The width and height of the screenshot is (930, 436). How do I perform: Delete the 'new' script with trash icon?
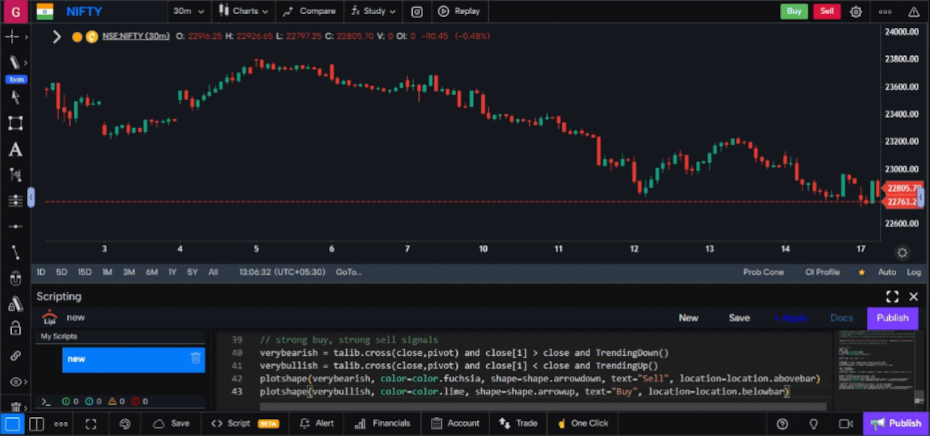point(195,358)
